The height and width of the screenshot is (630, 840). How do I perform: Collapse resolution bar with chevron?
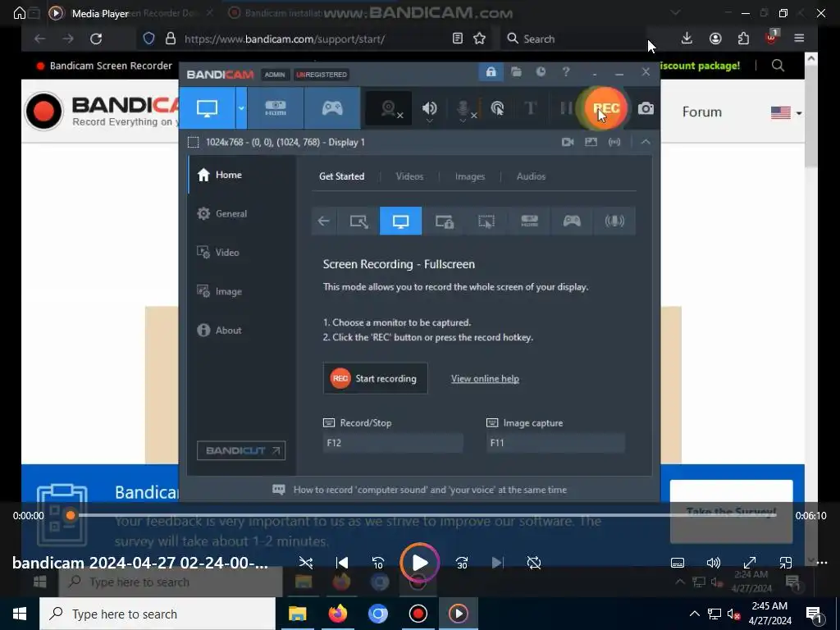tap(646, 142)
